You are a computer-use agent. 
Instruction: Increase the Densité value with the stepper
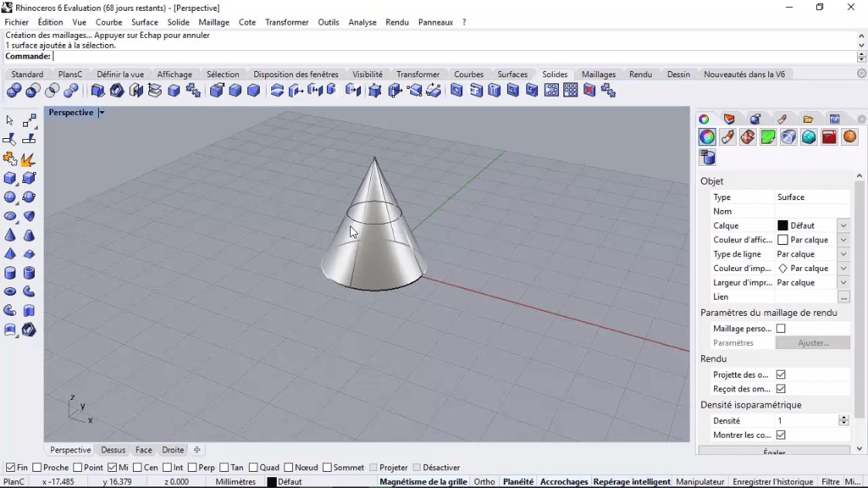(x=843, y=417)
